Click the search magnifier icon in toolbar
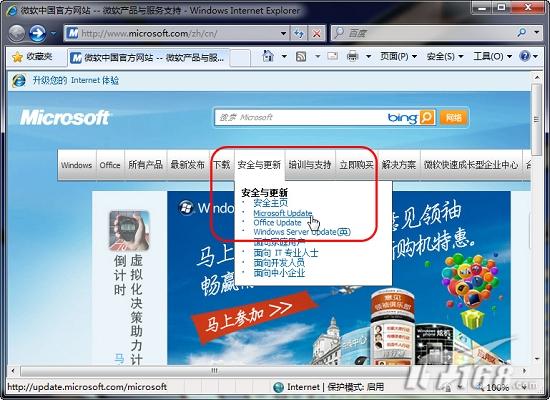The width and height of the screenshot is (550, 400). (x=522, y=33)
